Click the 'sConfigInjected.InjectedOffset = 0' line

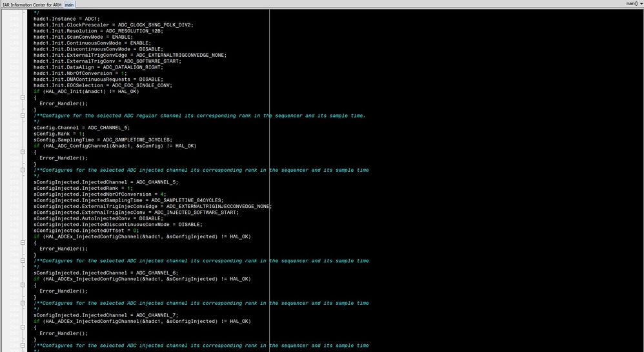pyautogui.click(x=86, y=231)
